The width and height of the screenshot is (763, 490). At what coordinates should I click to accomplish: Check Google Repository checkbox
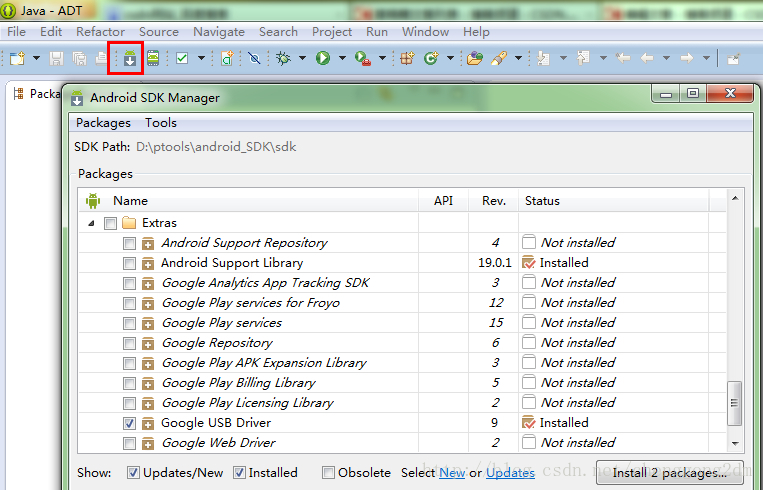pyautogui.click(x=129, y=344)
